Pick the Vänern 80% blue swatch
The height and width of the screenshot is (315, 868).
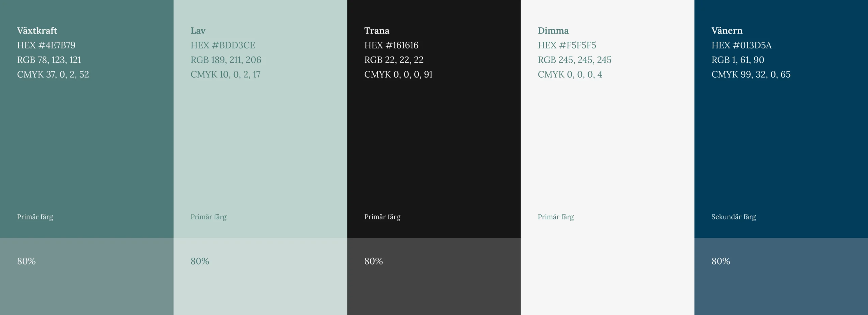[x=781, y=276]
